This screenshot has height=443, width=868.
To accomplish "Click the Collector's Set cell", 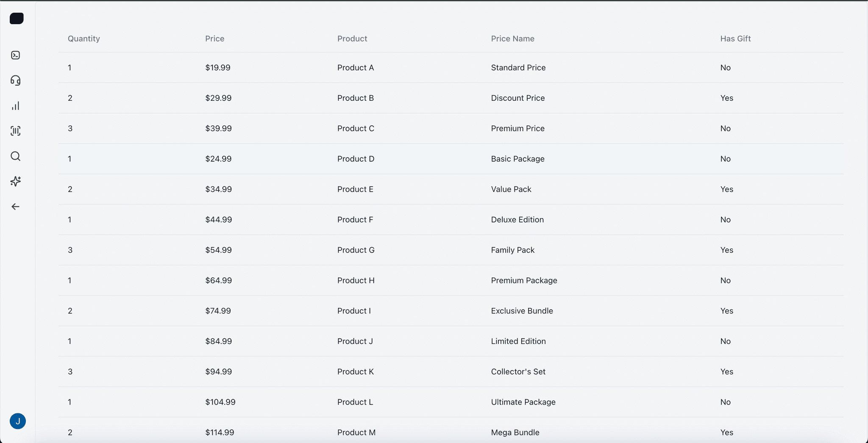I will click(518, 372).
